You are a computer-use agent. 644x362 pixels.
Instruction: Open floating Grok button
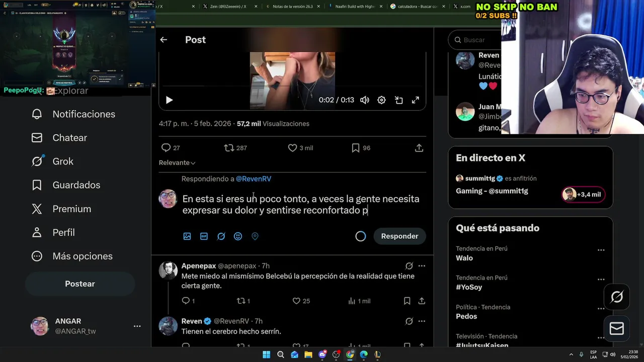tap(617, 297)
